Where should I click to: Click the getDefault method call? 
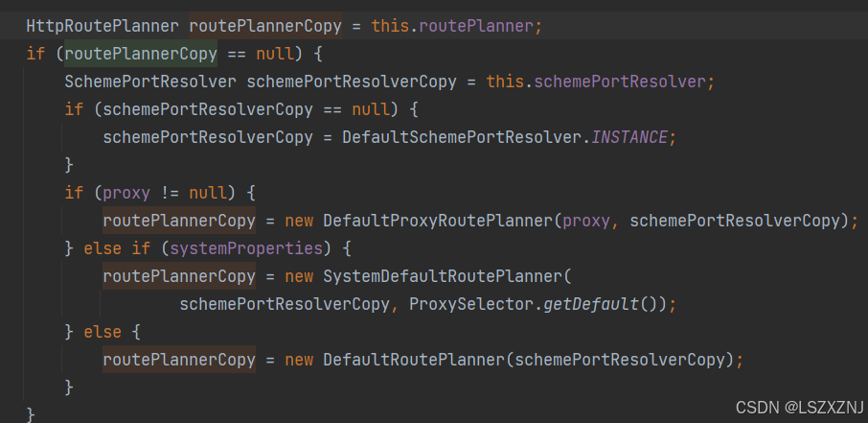591,304
